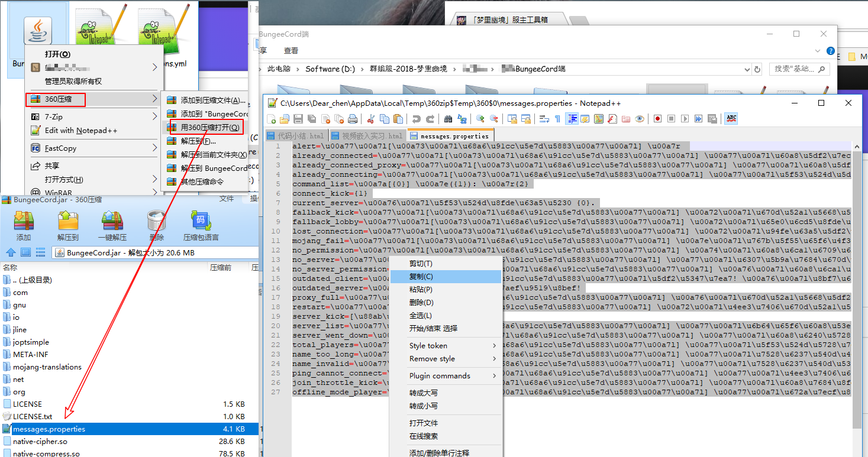Expand the FastCopy submenu arrow

155,148
